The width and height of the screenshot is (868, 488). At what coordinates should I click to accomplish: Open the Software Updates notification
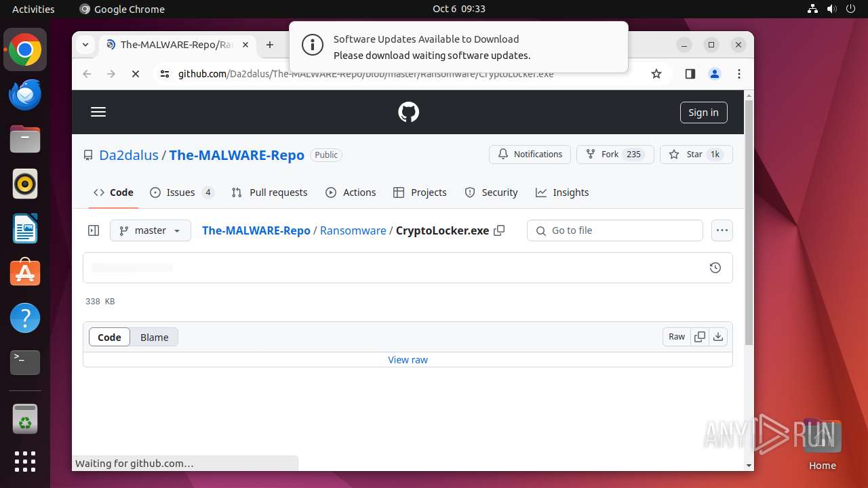click(x=458, y=47)
